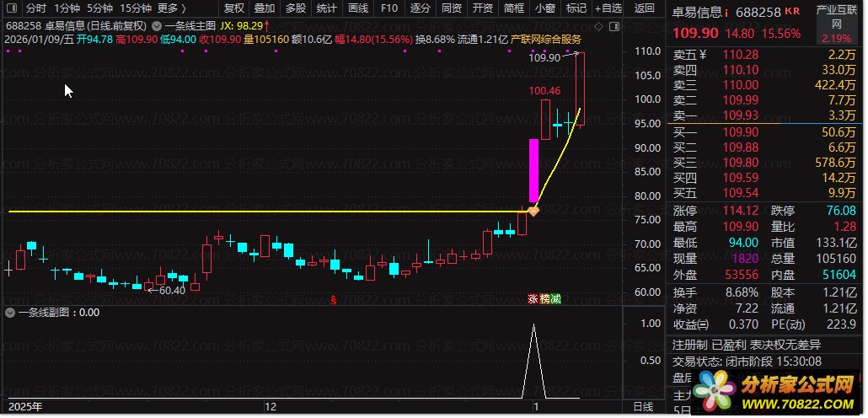This screenshot has height=418, width=868.
Task: Expand the 更多 periods menu
Action: (x=172, y=8)
